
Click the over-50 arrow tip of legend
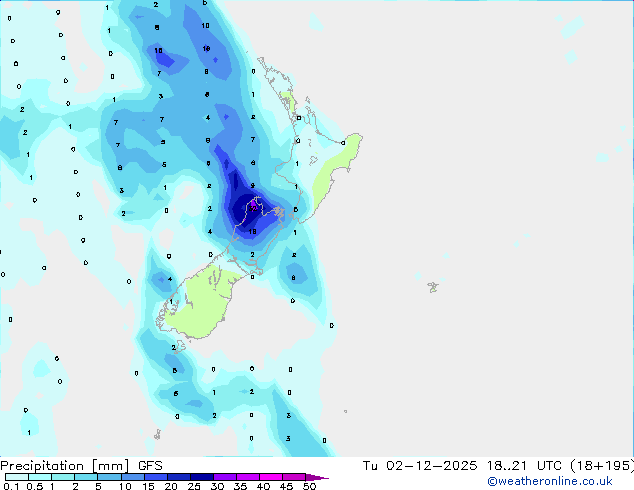(317, 477)
